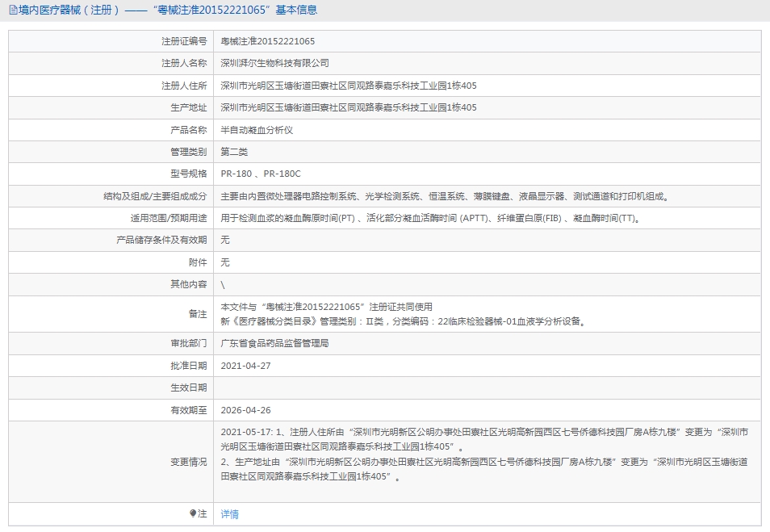
Task: Click the intended use text mentioning APTT
Action: pyautogui.click(x=431, y=218)
